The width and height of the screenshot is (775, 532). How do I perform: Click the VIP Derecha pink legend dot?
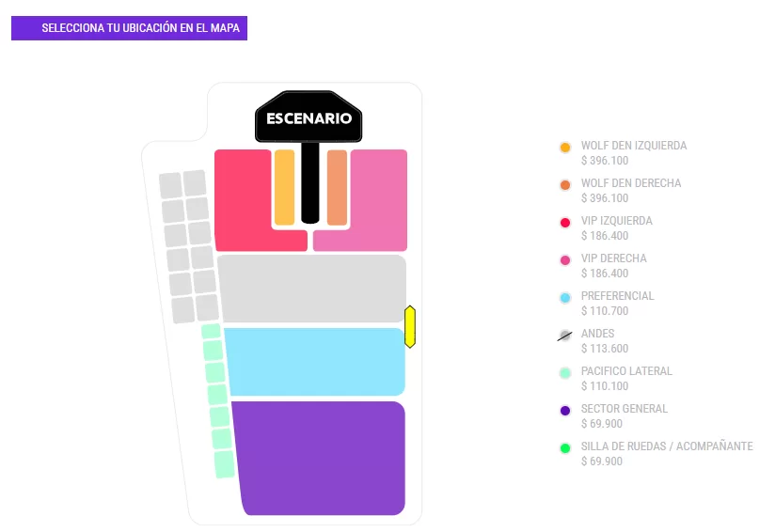[x=565, y=260]
